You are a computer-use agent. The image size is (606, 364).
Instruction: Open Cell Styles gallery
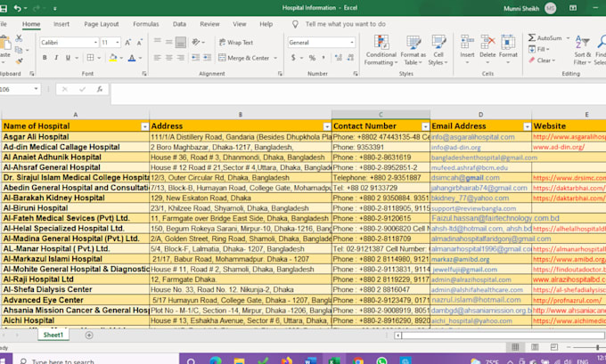tap(438, 50)
